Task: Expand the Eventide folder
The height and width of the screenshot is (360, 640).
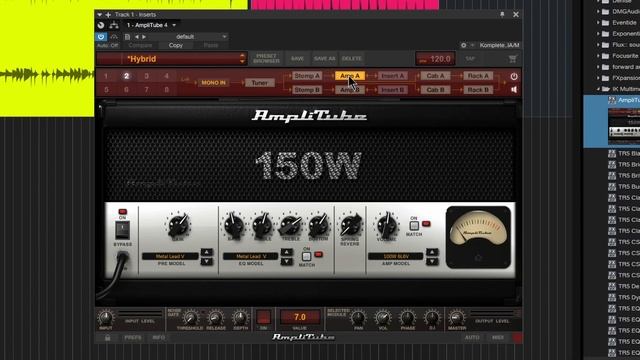Action: click(598, 23)
